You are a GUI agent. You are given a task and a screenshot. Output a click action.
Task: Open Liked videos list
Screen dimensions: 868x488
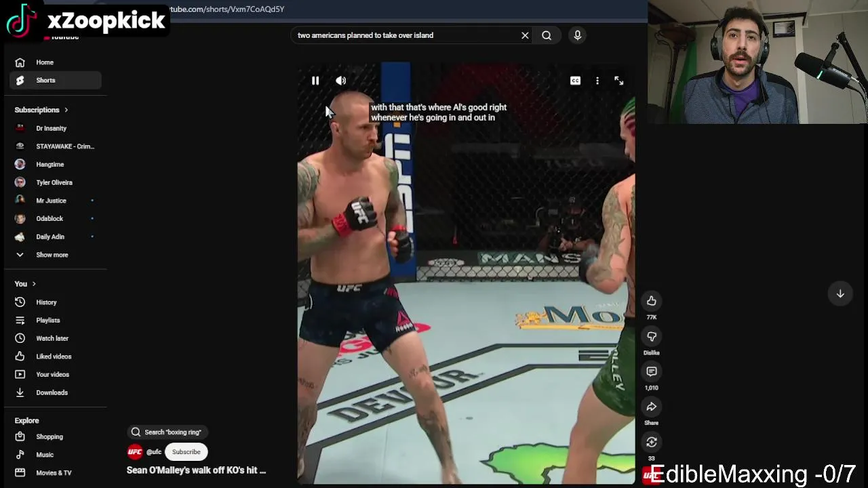tap(56, 357)
